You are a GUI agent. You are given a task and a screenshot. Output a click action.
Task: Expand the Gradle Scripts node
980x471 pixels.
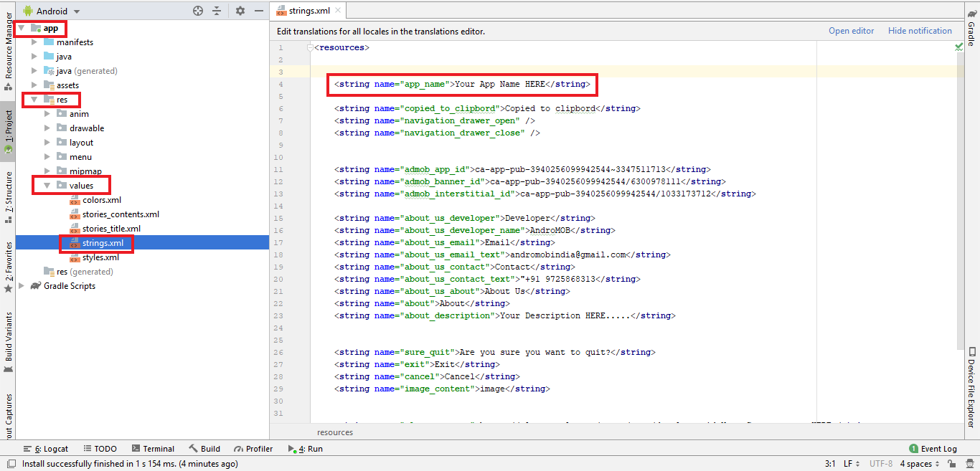coord(22,286)
